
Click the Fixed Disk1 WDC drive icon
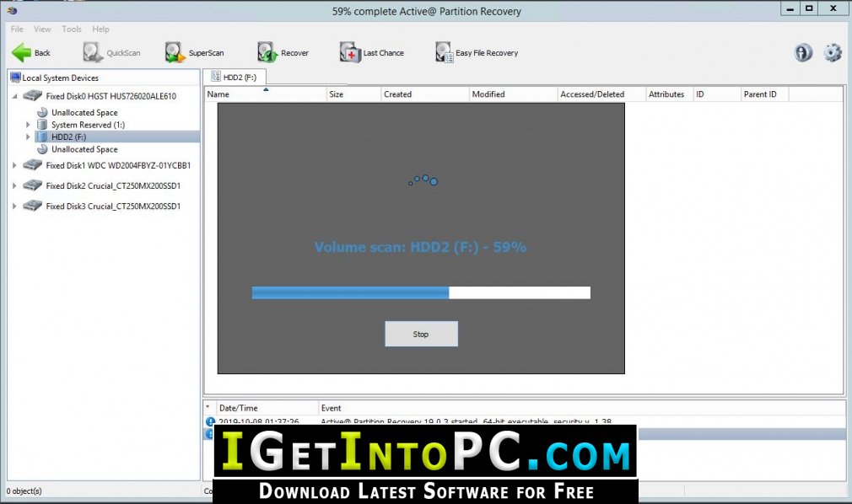point(33,165)
